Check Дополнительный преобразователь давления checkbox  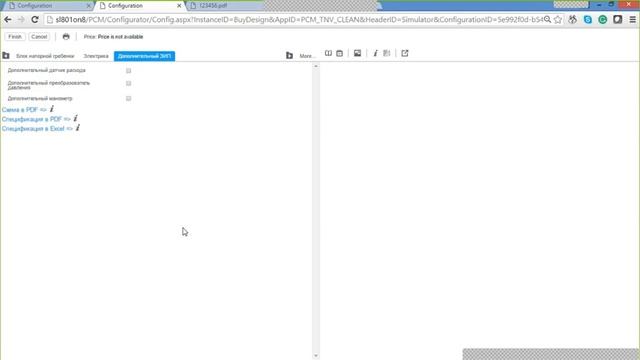129,83
